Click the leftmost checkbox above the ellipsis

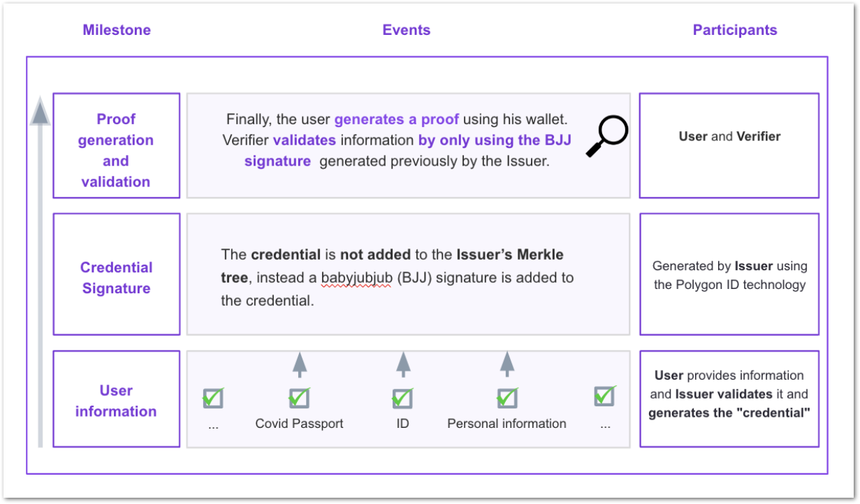(x=212, y=397)
